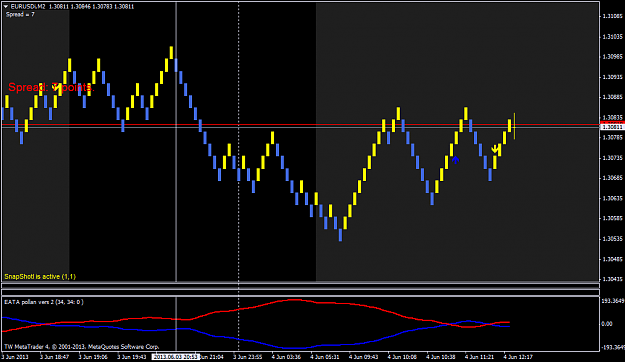Select the EURUSDLM2 symbol title text
Viewport: 625px width, 362px height.
pos(28,7)
